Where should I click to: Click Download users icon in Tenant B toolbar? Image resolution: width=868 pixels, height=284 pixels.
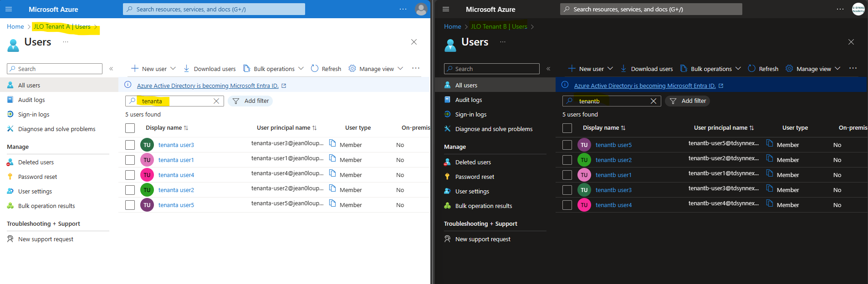coord(623,68)
